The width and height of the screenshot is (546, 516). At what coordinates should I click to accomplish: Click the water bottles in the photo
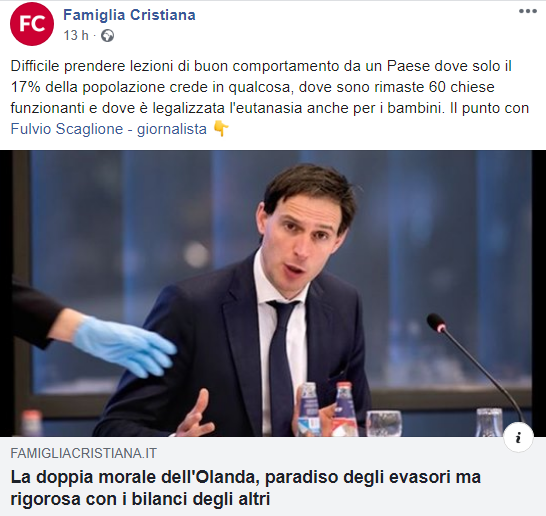(327, 409)
